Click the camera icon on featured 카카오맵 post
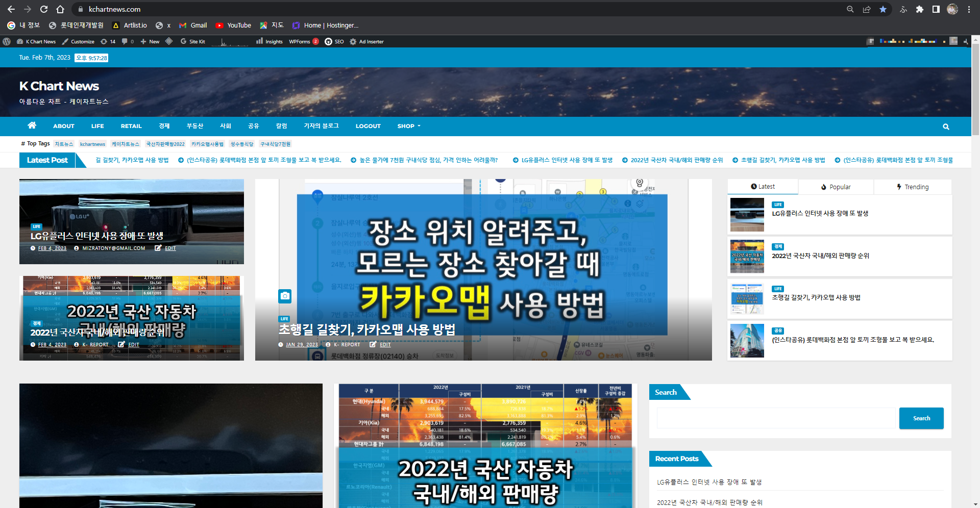The width and height of the screenshot is (980, 508). pos(285,296)
